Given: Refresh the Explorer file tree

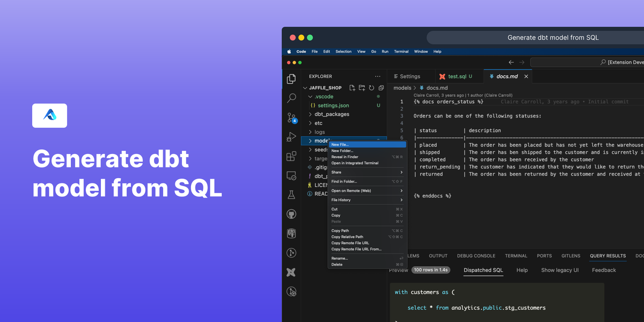Looking at the screenshot, I should click(x=371, y=88).
